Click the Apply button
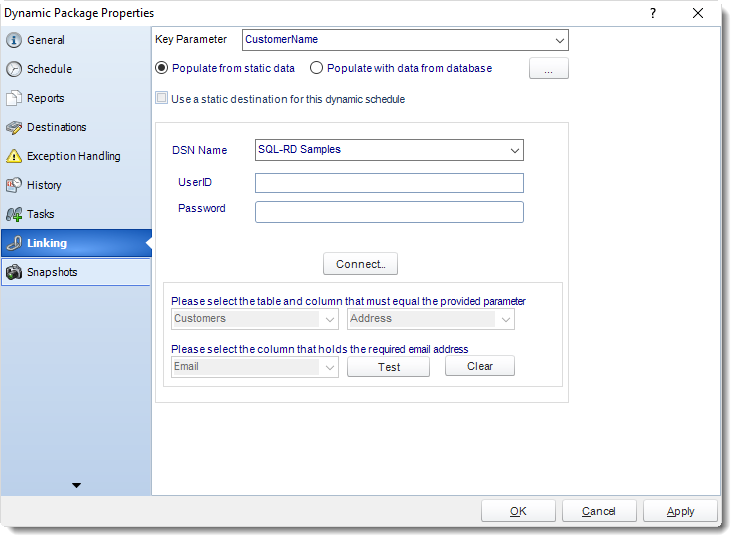The height and width of the screenshot is (542, 737). coord(681,511)
